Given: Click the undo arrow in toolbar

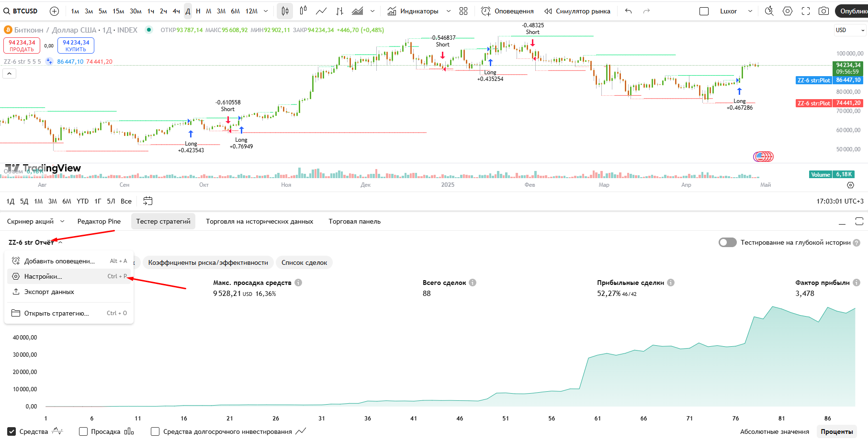Looking at the screenshot, I should [629, 11].
